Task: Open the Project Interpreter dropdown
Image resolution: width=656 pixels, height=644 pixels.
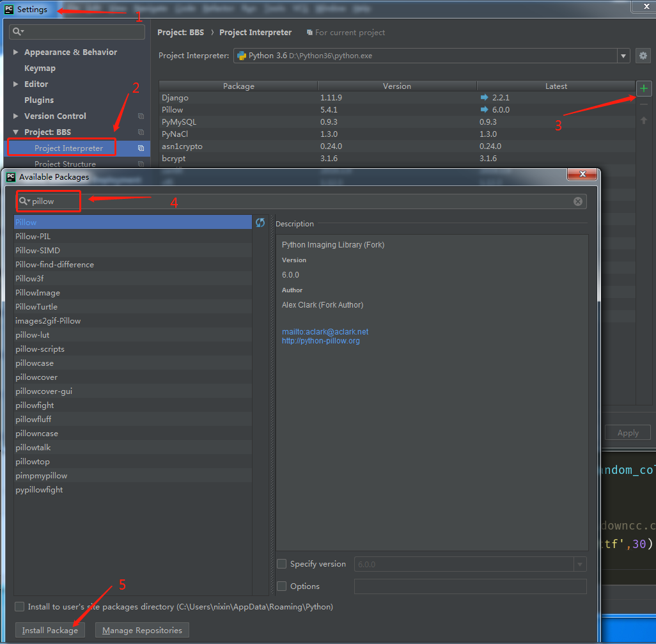Action: [x=623, y=56]
